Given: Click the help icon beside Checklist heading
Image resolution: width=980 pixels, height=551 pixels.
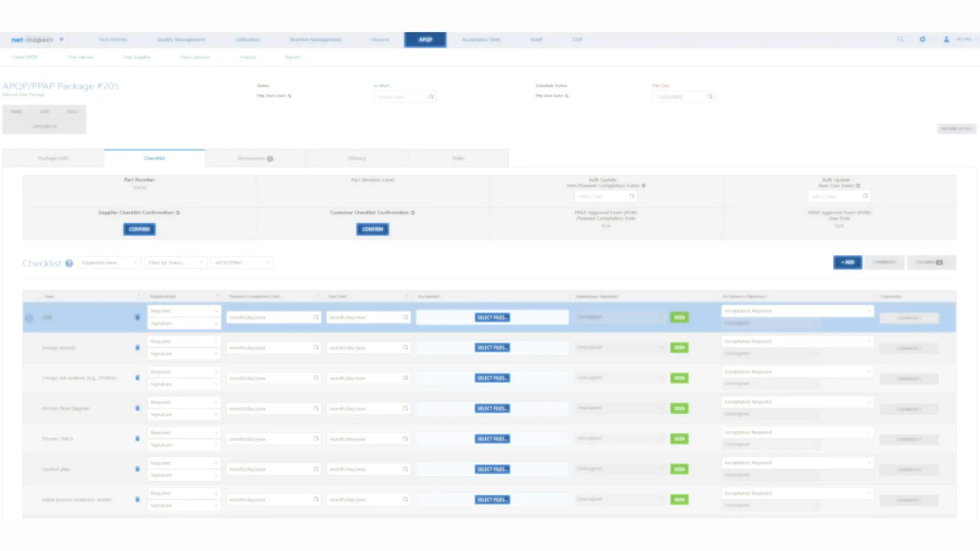Looking at the screenshot, I should [69, 263].
